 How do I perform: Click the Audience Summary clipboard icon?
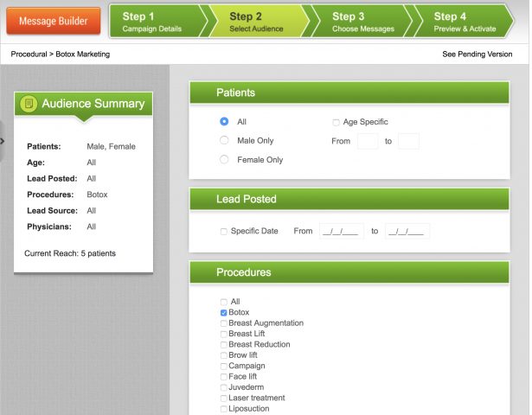pos(29,104)
